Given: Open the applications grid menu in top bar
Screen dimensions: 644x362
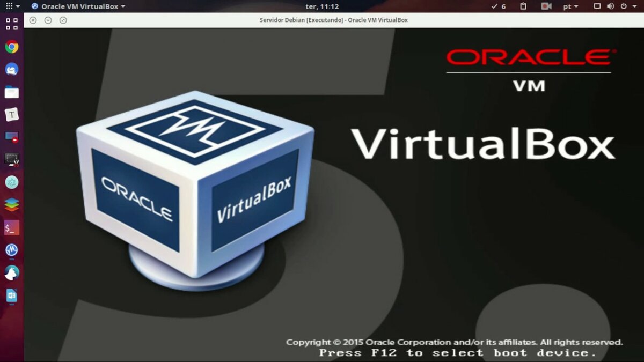Looking at the screenshot, I should point(12,6).
